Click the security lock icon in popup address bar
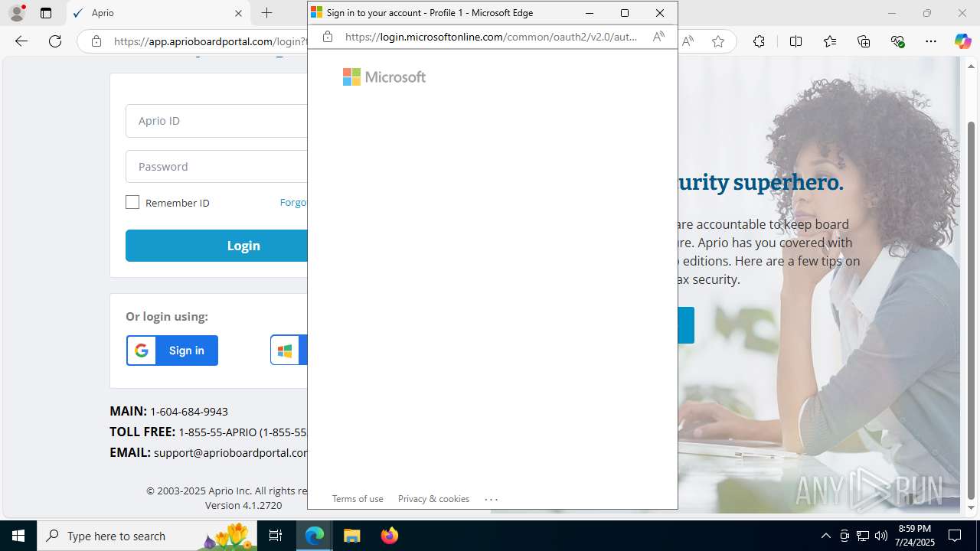The height and width of the screenshot is (551, 980). pos(328,37)
